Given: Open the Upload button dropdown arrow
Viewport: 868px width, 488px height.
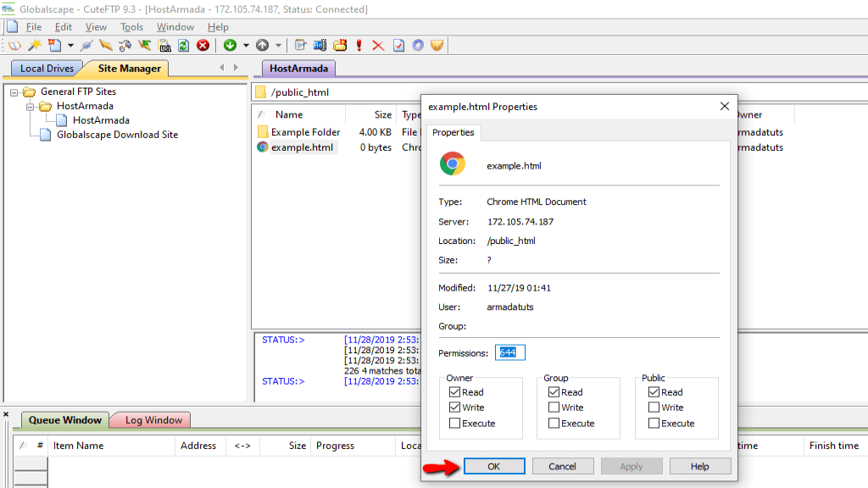Looking at the screenshot, I should tap(278, 46).
